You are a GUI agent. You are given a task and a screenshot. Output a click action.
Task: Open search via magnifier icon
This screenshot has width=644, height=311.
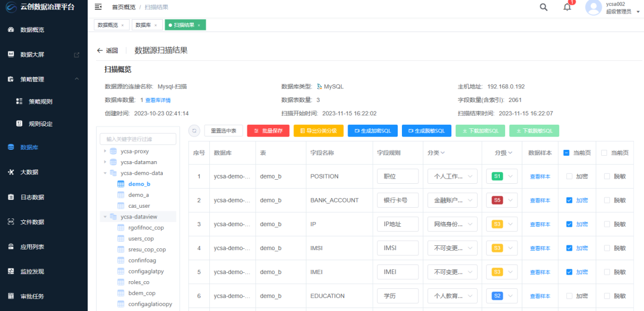pyautogui.click(x=543, y=7)
